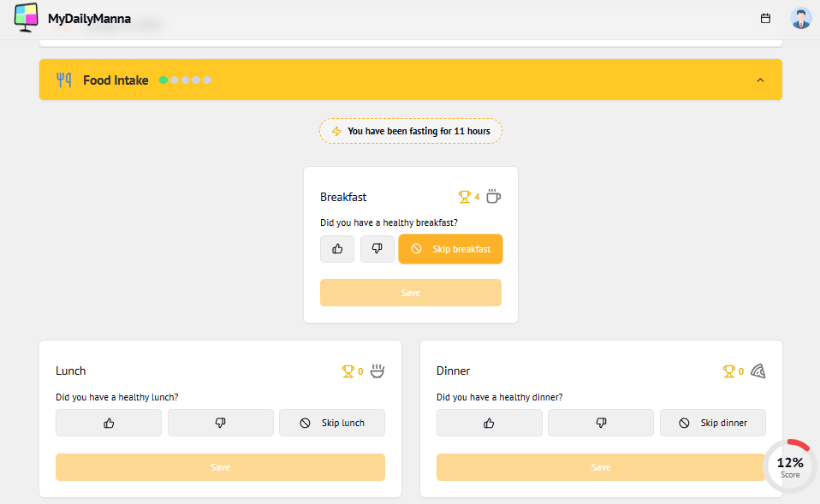
Task: Choose Skip dinner option
Action: coord(712,423)
